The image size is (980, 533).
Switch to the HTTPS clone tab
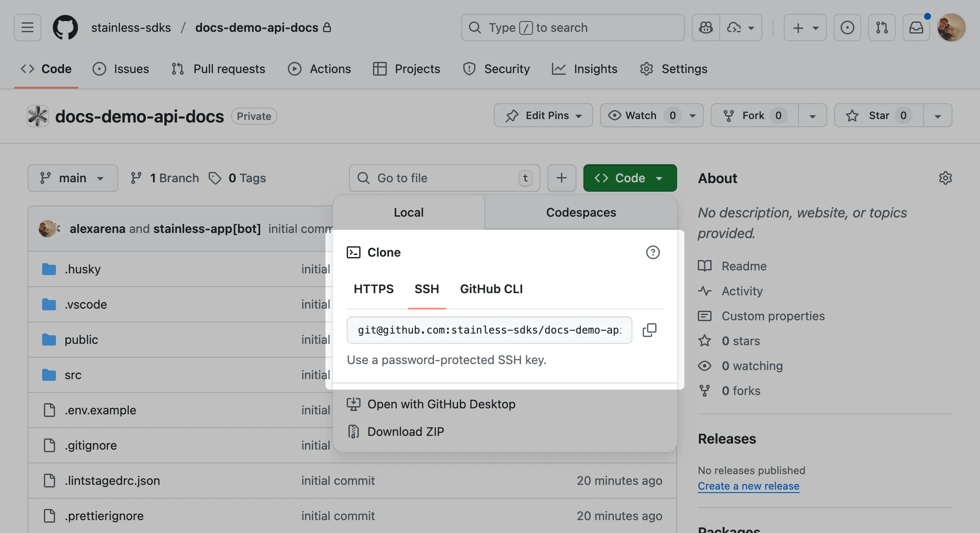(373, 289)
